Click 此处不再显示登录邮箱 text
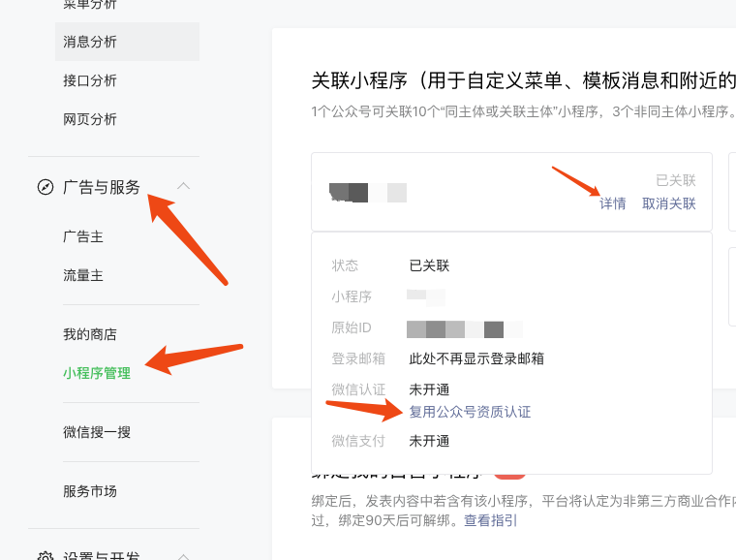The image size is (736, 560). [476, 358]
